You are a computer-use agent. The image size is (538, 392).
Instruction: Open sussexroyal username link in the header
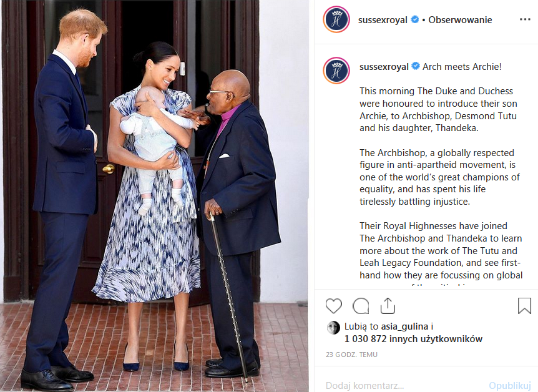click(x=383, y=20)
